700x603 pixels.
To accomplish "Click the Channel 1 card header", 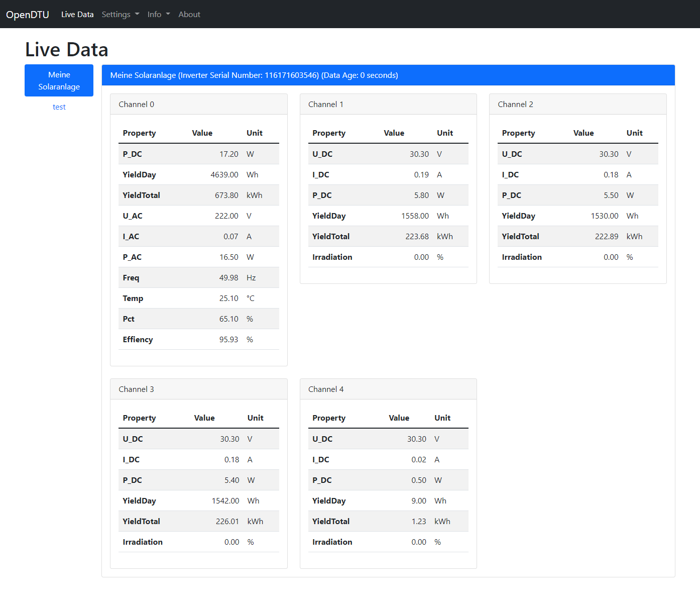I will [x=388, y=105].
